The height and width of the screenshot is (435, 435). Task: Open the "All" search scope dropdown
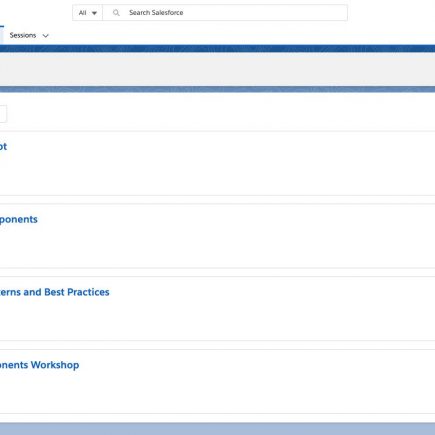(88, 13)
